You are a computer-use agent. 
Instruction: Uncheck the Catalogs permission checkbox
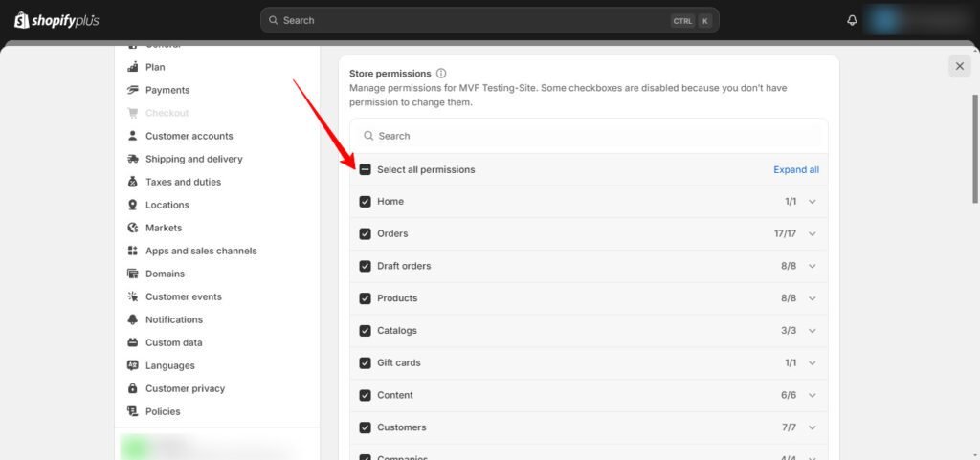point(365,331)
